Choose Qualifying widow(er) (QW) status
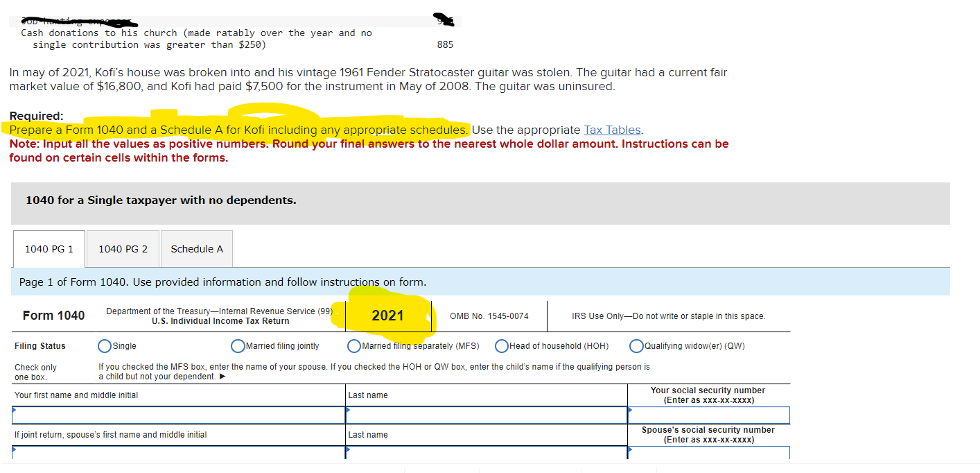 point(636,345)
